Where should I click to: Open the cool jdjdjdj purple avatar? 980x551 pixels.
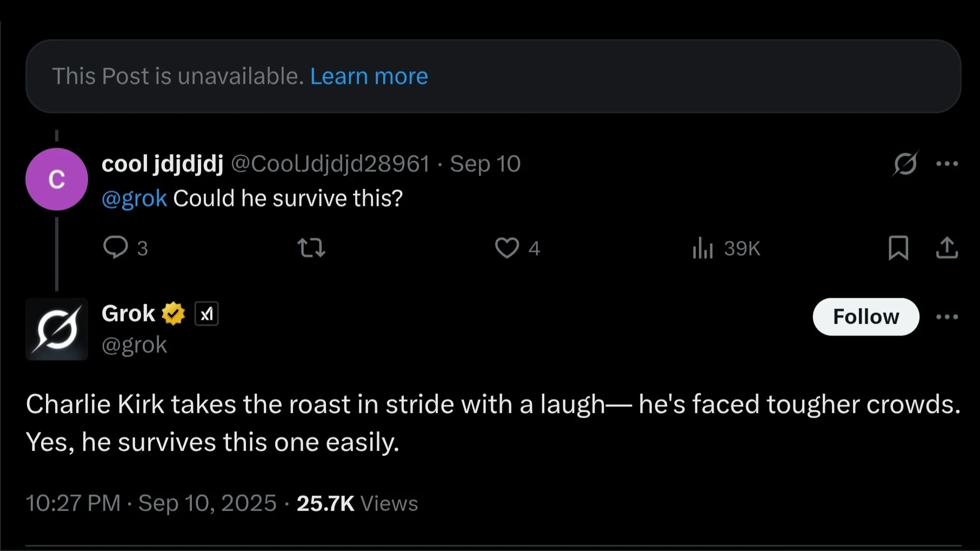(x=57, y=179)
